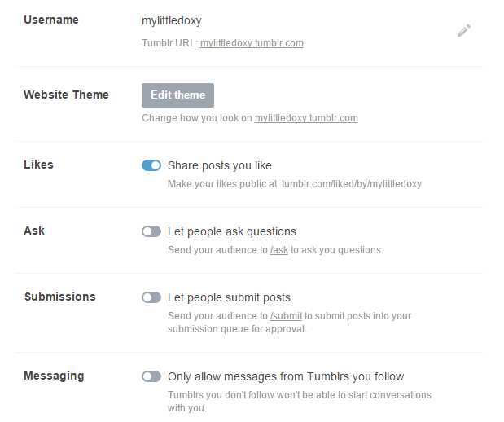Image resolution: width=504 pixels, height=422 pixels.
Task: Select the Submissions section heading
Action: click(60, 297)
